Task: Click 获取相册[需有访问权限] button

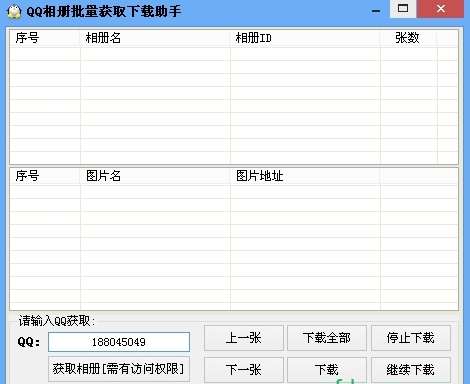Action: [119, 369]
